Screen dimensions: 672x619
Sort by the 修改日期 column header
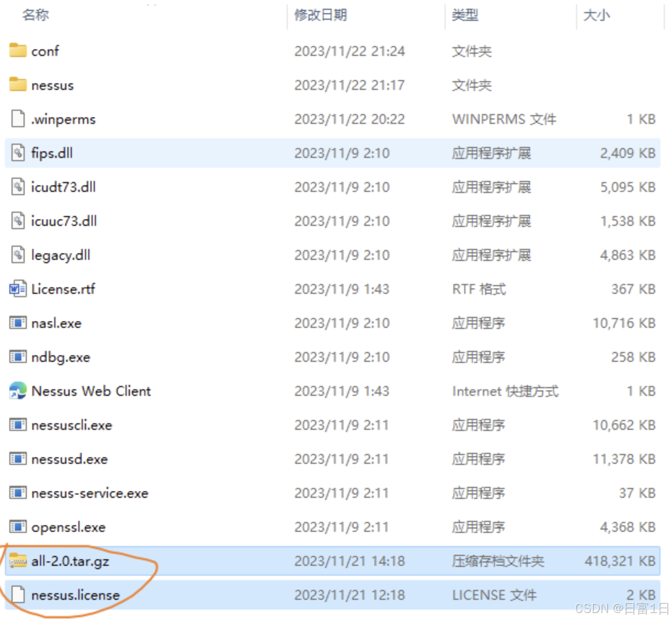tap(321, 15)
